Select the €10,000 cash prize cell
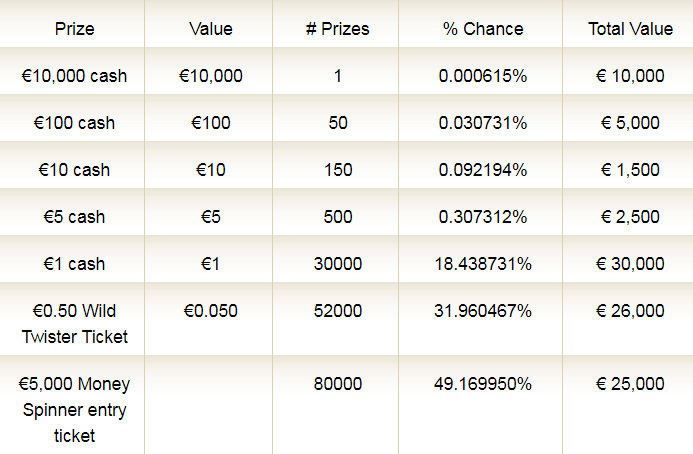The width and height of the screenshot is (693, 454). (x=74, y=76)
